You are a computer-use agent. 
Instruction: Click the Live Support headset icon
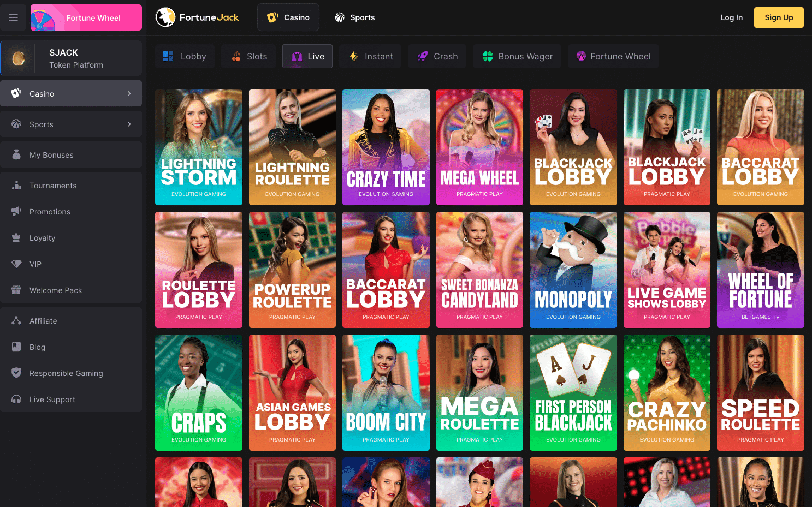point(16,399)
